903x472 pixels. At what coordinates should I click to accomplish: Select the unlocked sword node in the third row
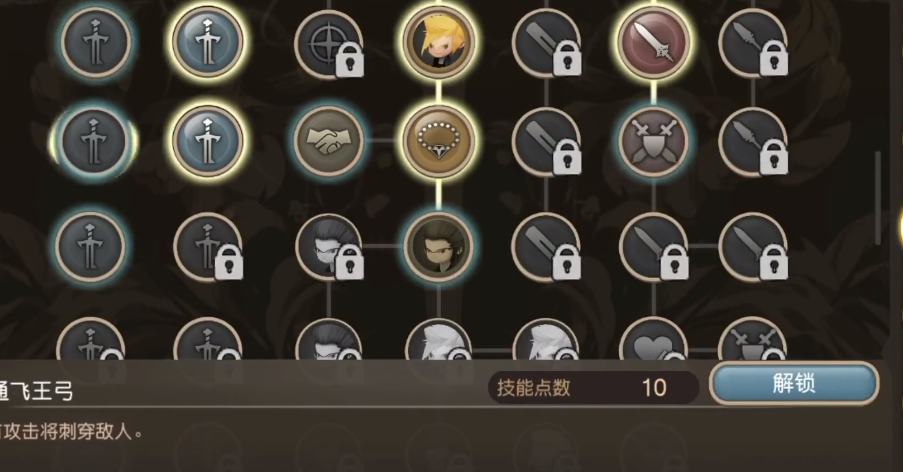(90, 247)
